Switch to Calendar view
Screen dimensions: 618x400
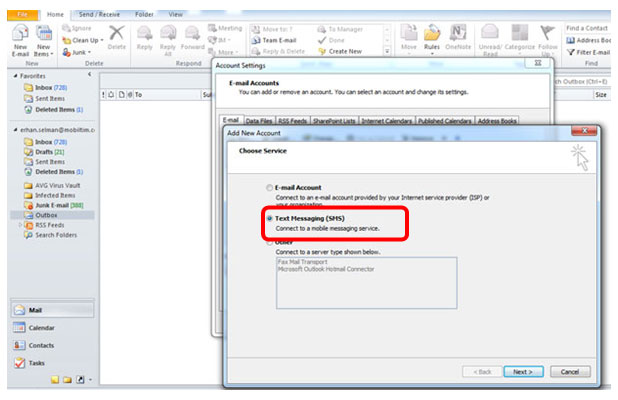(x=52, y=327)
